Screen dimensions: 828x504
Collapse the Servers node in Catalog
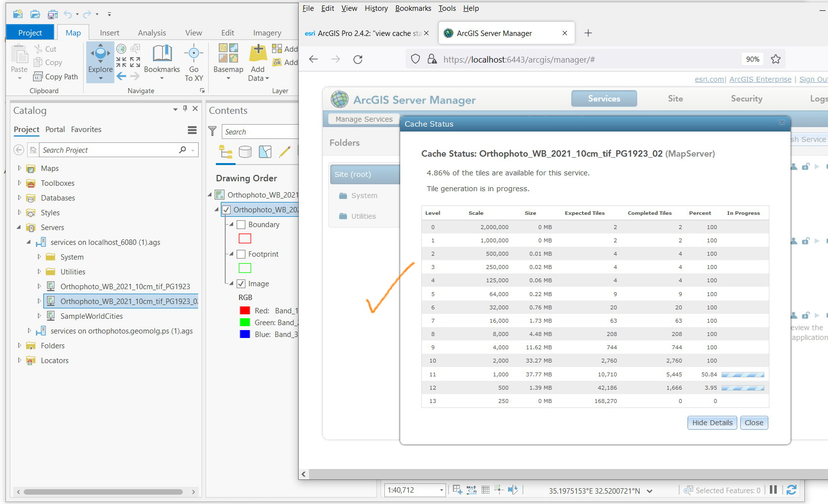coord(19,227)
